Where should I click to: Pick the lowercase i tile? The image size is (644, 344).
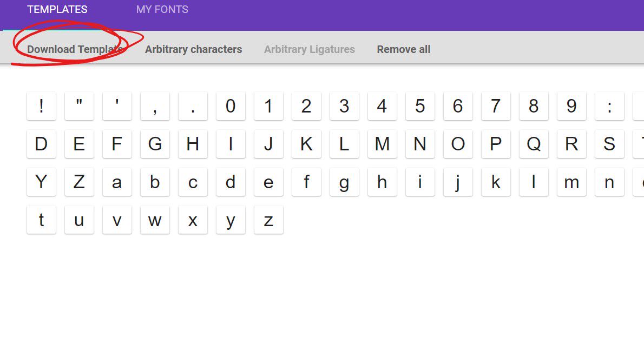pos(420,182)
